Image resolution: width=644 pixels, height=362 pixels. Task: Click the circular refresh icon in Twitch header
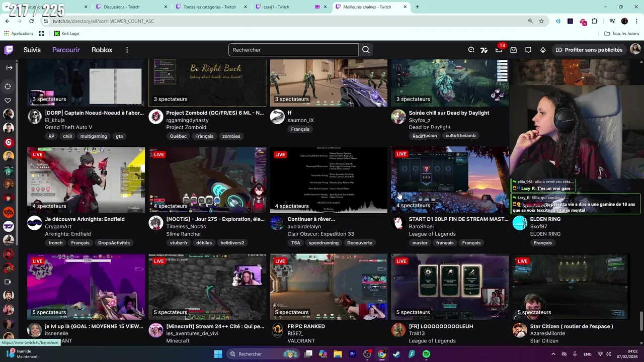point(471,50)
